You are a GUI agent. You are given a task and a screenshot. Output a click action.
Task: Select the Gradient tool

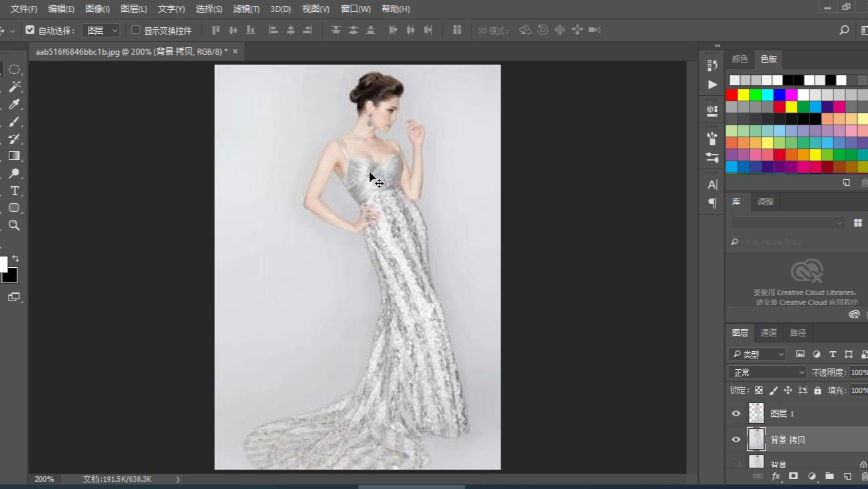[14, 156]
